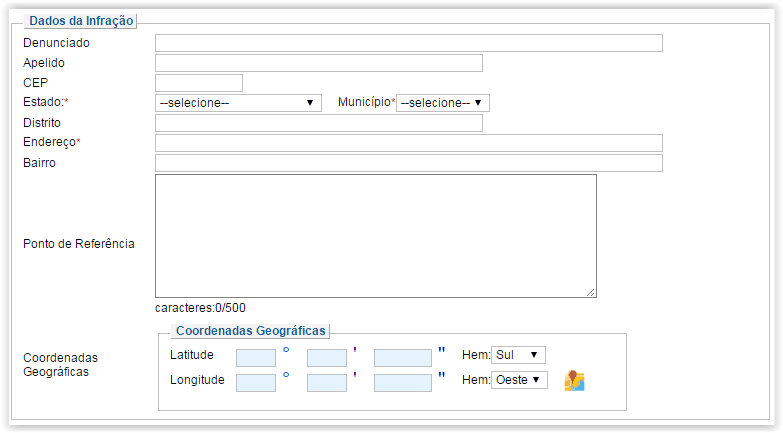
Task: Focus the Apelido input field
Action: tap(319, 63)
